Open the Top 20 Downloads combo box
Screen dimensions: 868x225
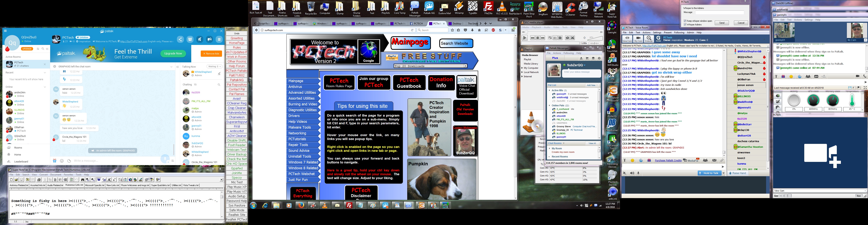click(430, 66)
